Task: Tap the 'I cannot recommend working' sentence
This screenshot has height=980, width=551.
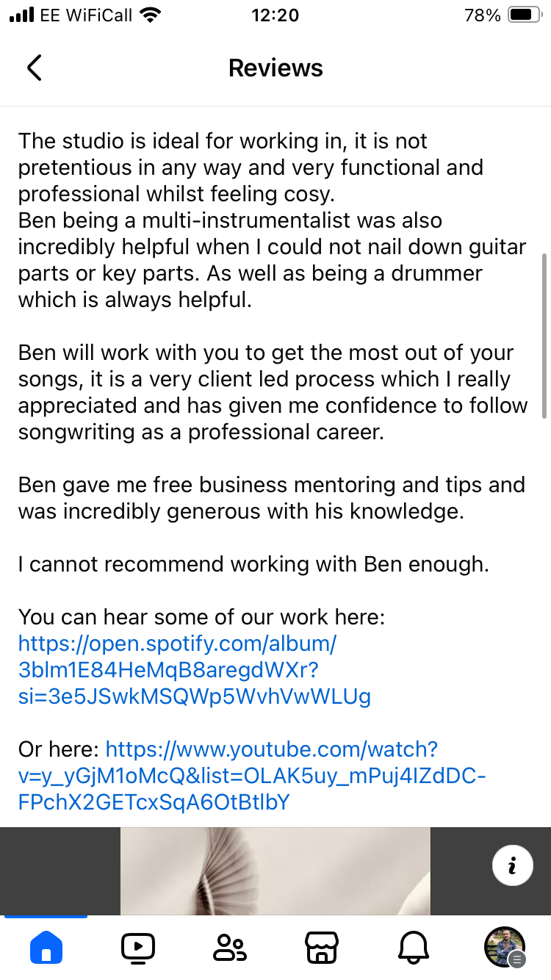Action: tap(253, 564)
